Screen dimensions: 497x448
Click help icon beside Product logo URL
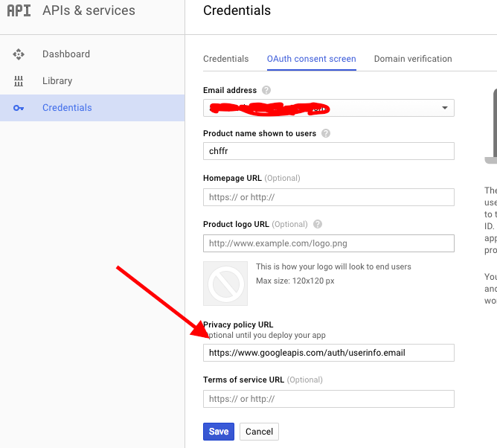(318, 224)
